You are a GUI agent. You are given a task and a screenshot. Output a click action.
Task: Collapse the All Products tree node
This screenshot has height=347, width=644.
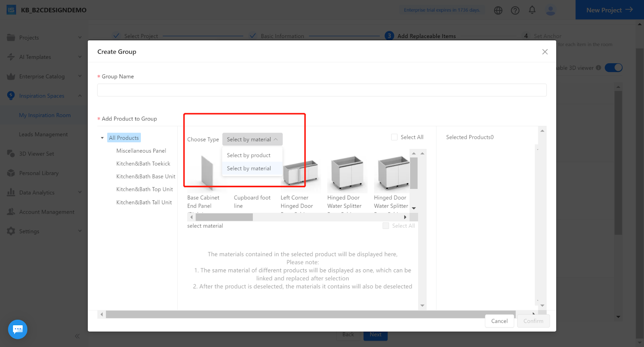pos(102,138)
